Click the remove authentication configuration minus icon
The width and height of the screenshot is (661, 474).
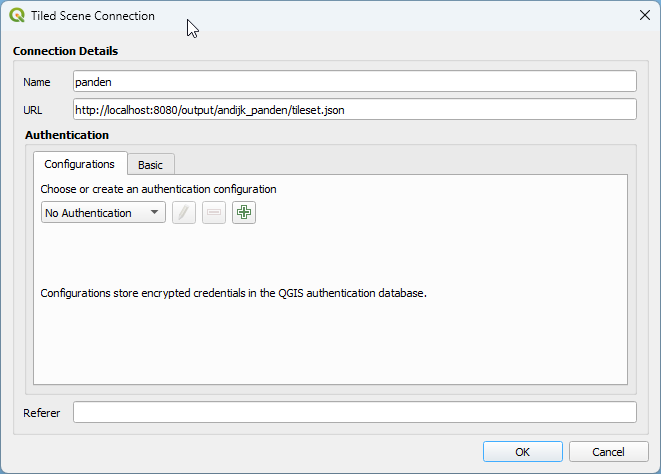pos(214,212)
